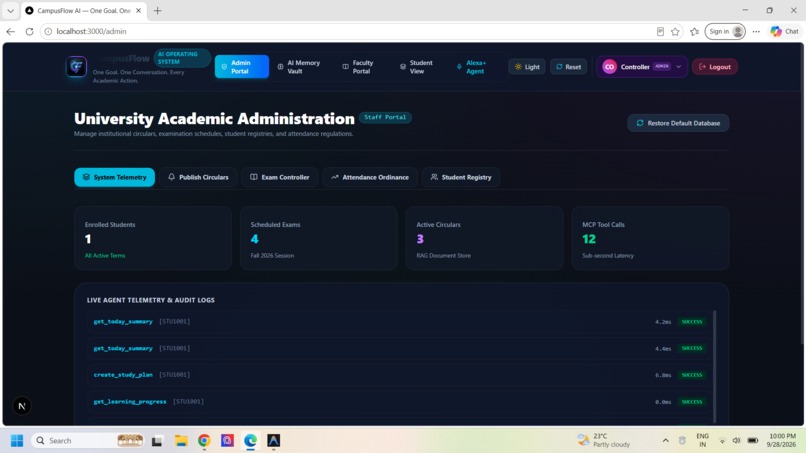Open a new browser tab
Viewport: 806px width, 453px height.
[157, 10]
